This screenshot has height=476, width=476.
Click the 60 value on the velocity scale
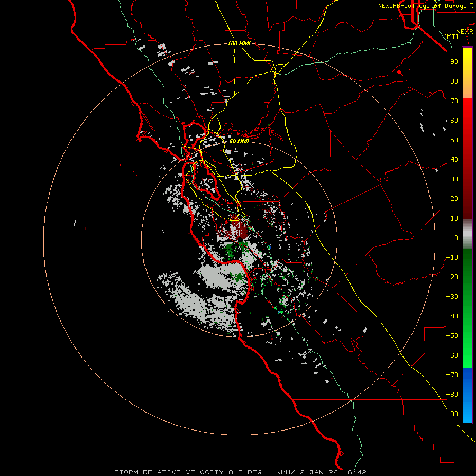click(x=454, y=121)
